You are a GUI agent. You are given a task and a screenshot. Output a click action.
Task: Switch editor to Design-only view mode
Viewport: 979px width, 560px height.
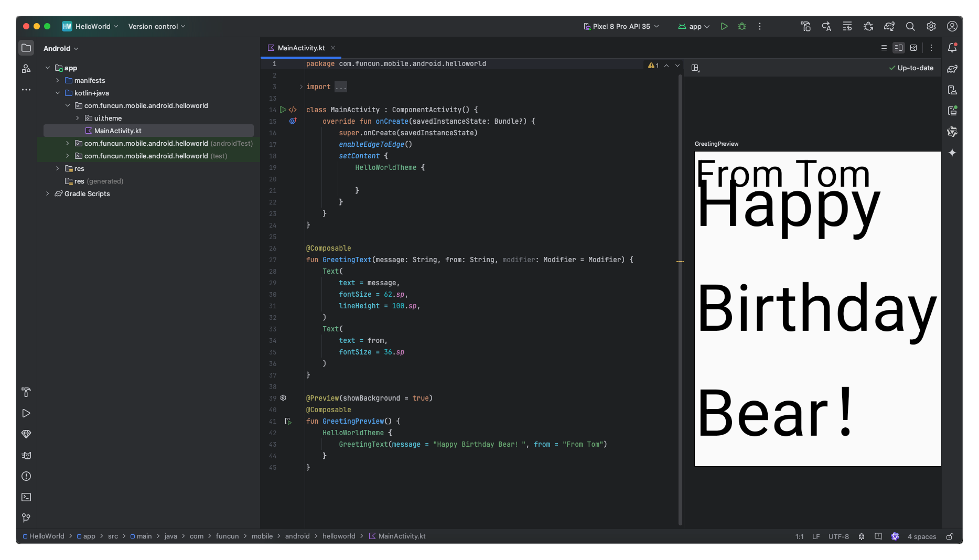pyautogui.click(x=913, y=48)
